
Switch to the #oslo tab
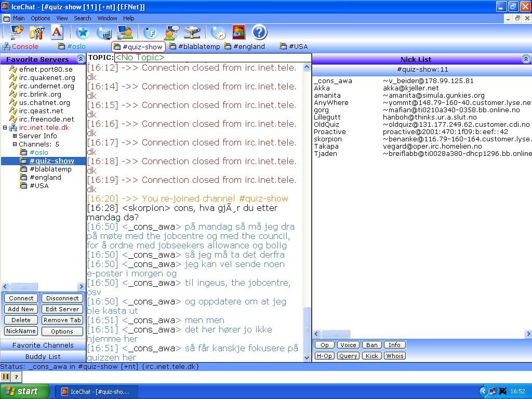coord(72,46)
